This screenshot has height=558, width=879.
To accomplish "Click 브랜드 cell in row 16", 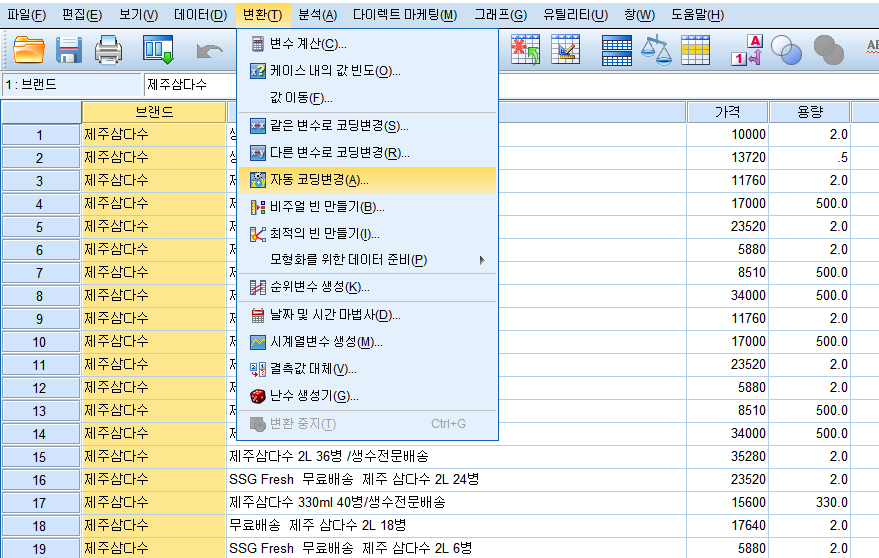I will coord(154,479).
